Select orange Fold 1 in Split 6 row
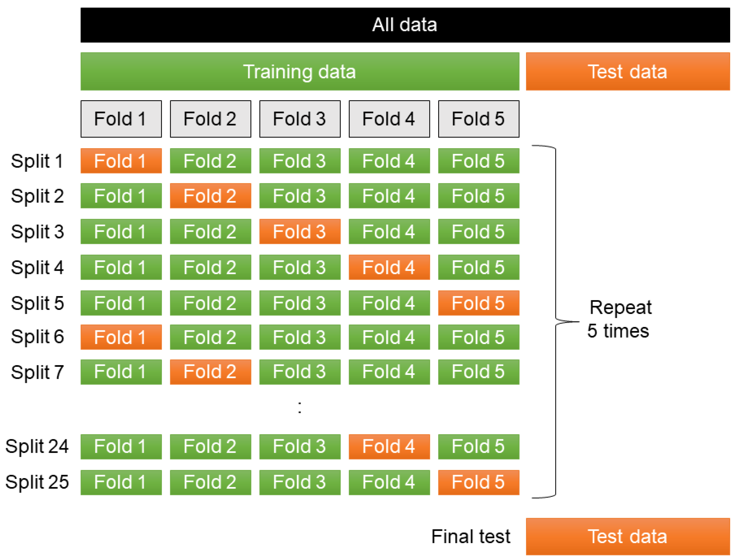 coord(121,337)
